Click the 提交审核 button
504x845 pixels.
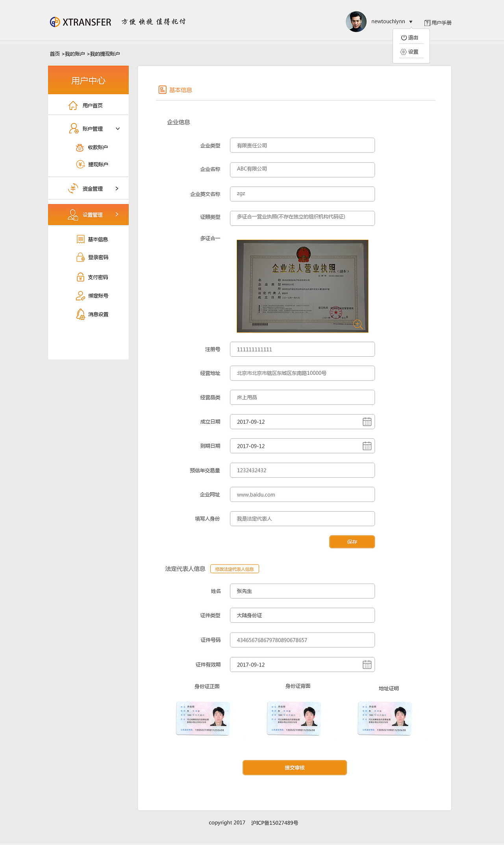(x=295, y=768)
